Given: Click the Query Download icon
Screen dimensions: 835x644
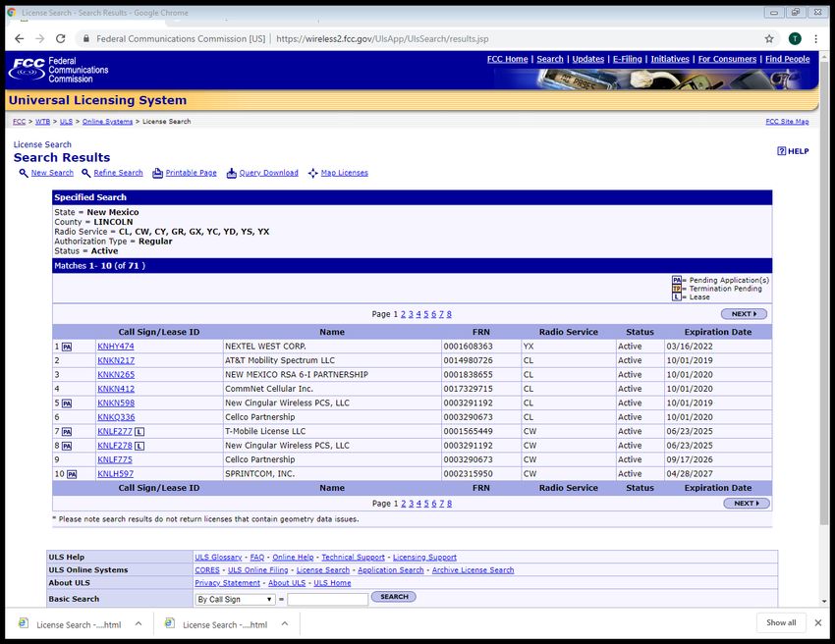Looking at the screenshot, I should 231,173.
